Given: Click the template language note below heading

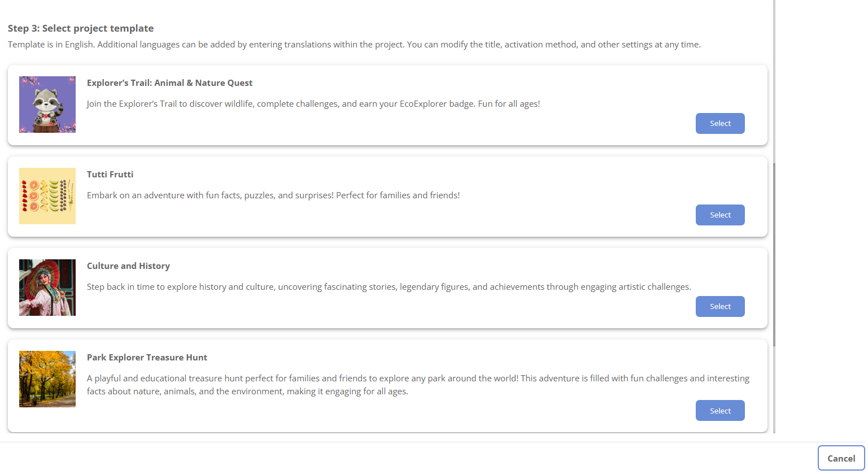Looking at the screenshot, I should (354, 45).
